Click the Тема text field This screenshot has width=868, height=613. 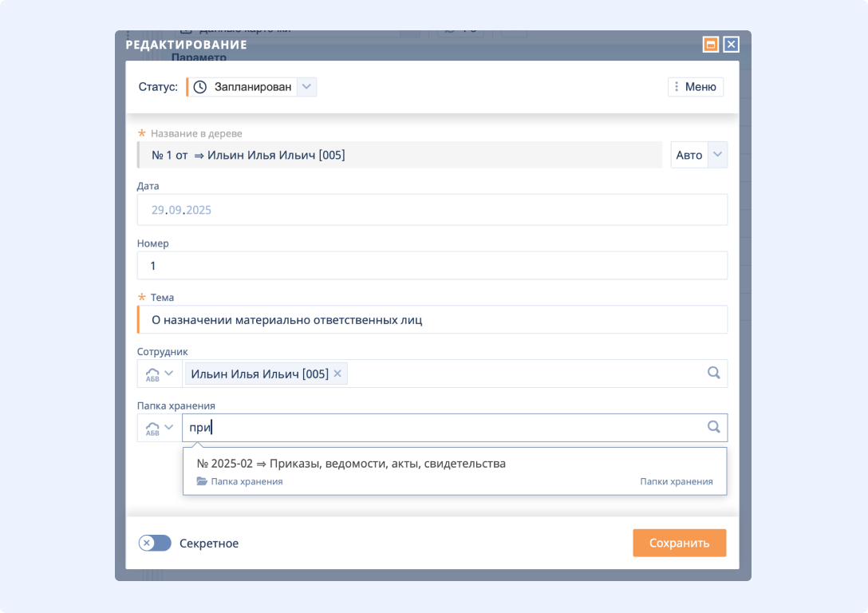point(431,320)
